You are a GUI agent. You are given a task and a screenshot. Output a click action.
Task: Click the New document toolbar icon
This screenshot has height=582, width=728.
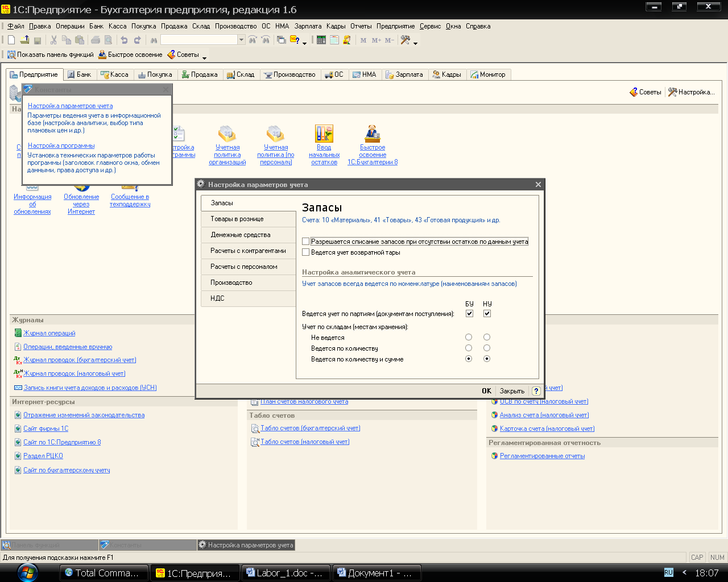(11, 40)
